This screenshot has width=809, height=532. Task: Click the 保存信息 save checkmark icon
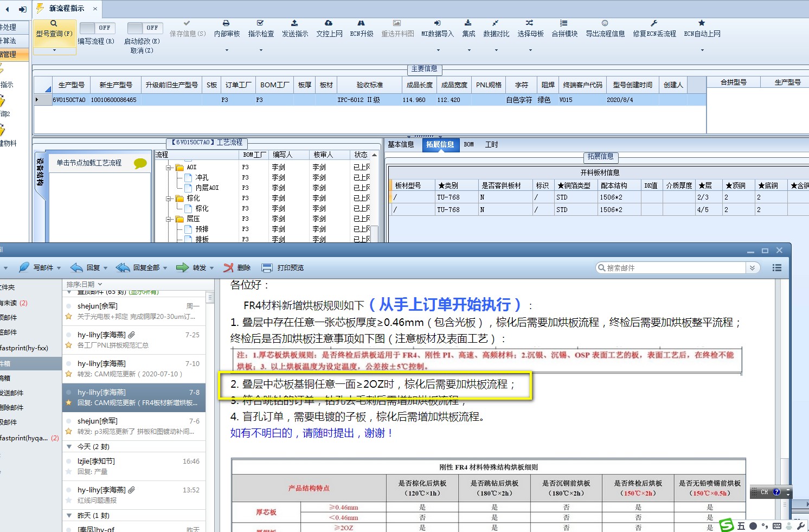(187, 23)
